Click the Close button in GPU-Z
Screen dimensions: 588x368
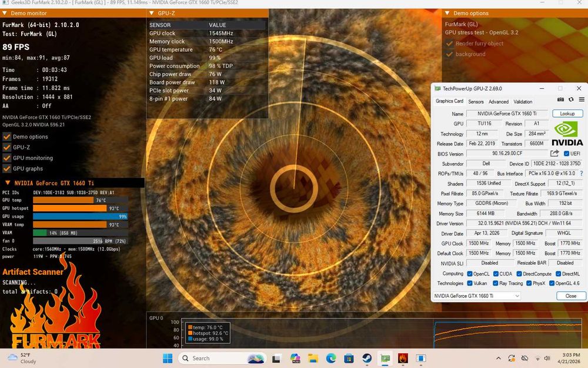coord(571,296)
